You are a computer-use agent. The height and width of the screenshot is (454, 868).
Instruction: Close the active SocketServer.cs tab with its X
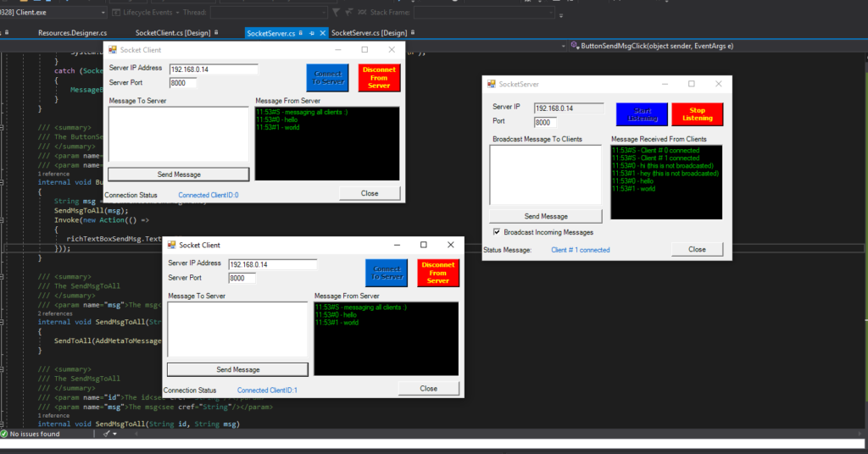coord(322,33)
